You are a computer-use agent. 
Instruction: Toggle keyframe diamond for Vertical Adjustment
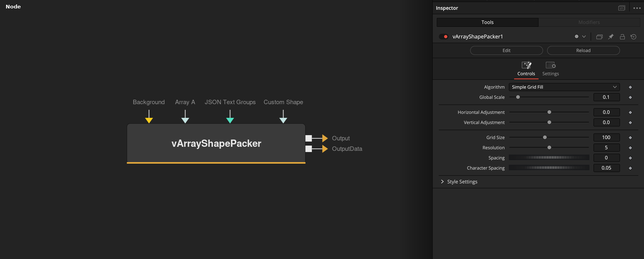point(630,123)
